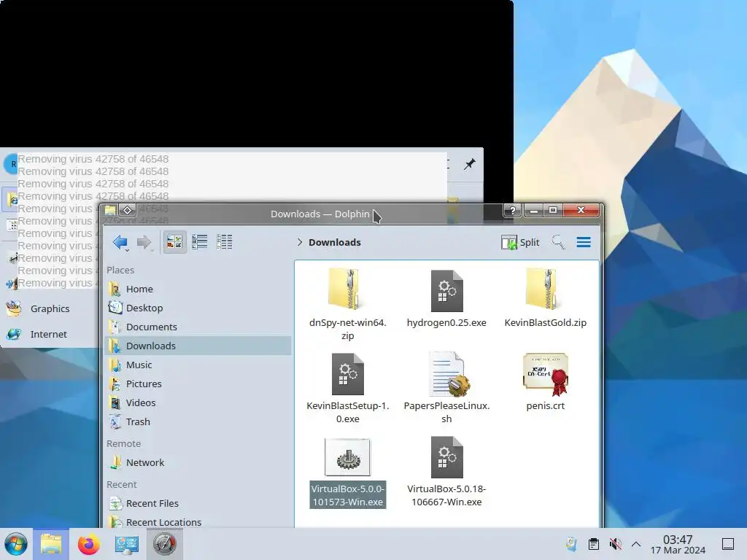Viewport: 747px width, 560px height.
Task: Open Desktop in Places panel
Action: click(x=198, y=308)
